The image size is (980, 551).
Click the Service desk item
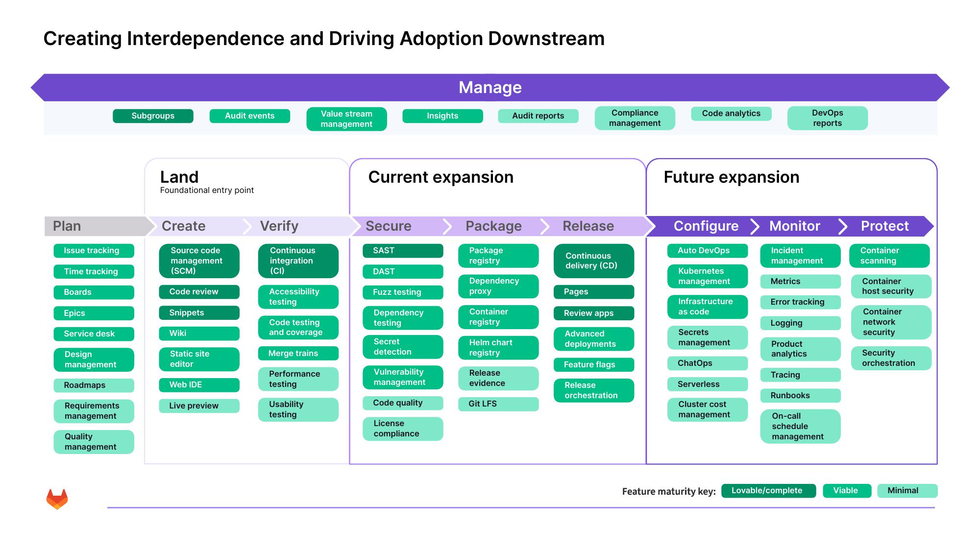(94, 334)
